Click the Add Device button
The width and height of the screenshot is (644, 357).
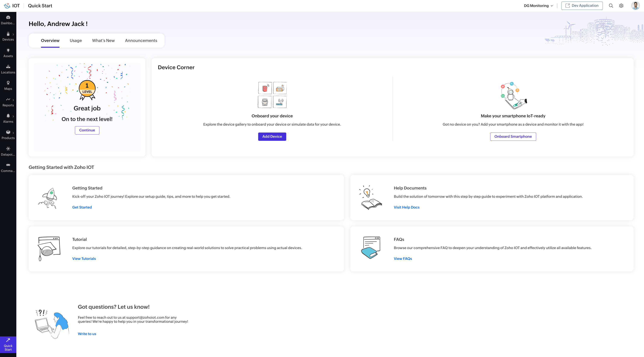272,137
